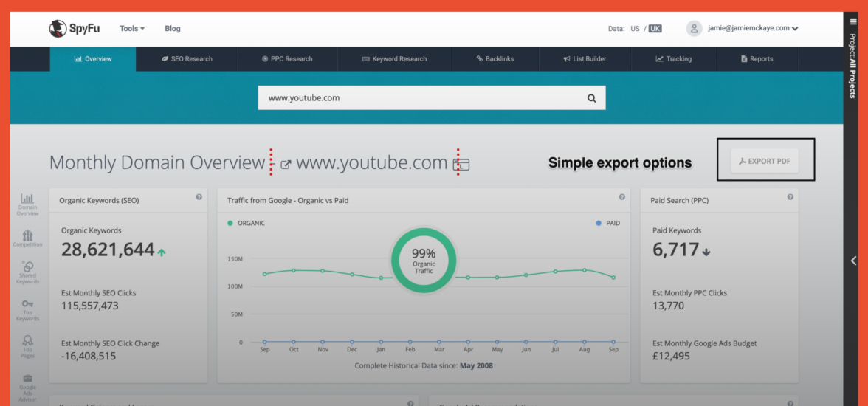Open Top Keywords in the sidebar
This screenshot has width=868, height=406.
[x=27, y=311]
